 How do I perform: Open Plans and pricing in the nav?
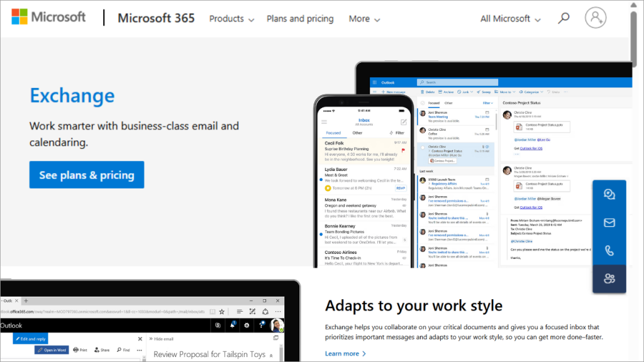pyautogui.click(x=300, y=18)
